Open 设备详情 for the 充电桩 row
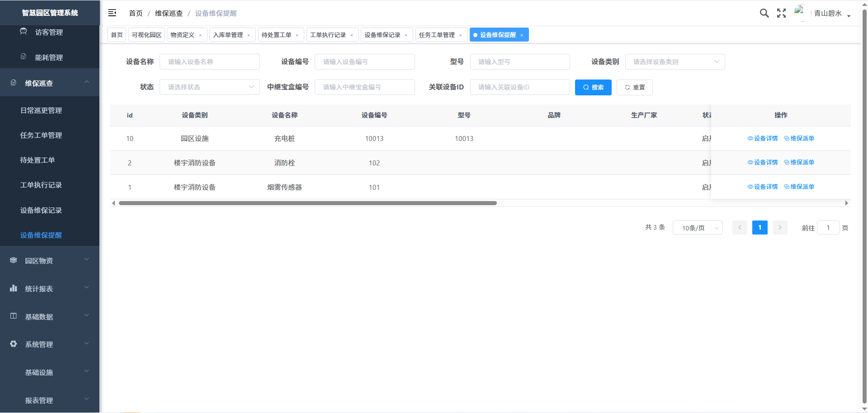This screenshot has height=413, width=868. pyautogui.click(x=763, y=138)
